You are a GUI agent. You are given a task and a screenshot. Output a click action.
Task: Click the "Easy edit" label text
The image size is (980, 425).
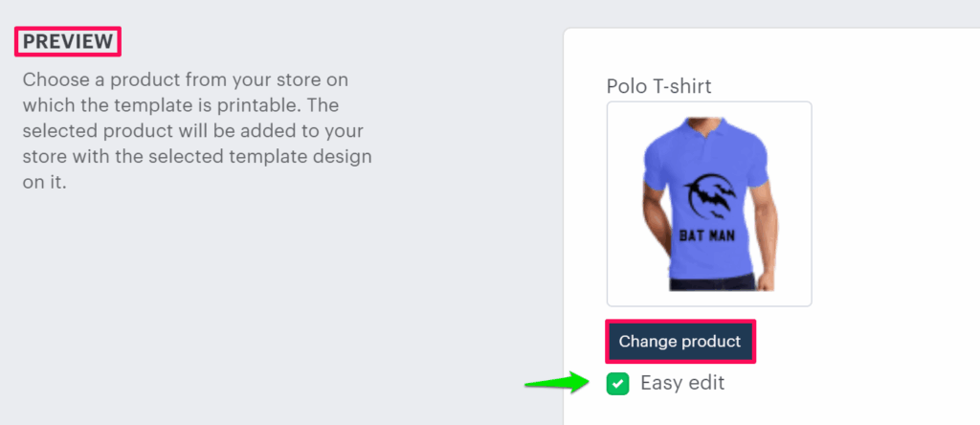tap(682, 384)
